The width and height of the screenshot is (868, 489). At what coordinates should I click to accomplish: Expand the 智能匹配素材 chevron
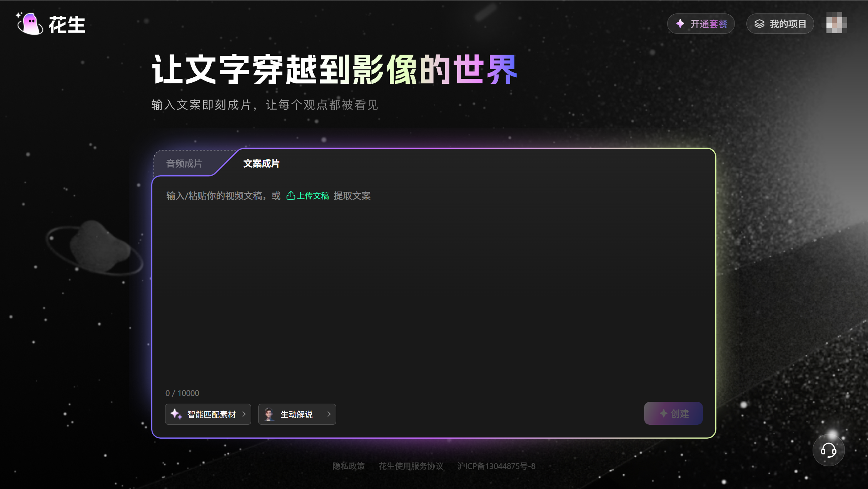coord(244,414)
